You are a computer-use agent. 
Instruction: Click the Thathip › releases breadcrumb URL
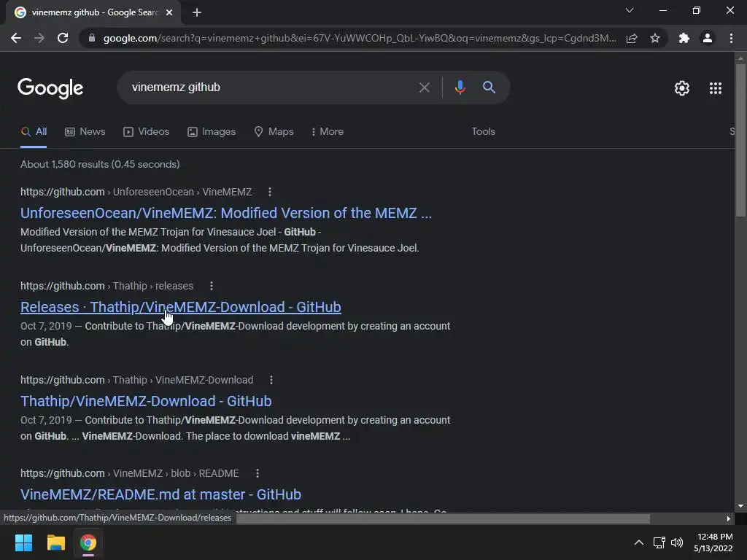(x=107, y=286)
